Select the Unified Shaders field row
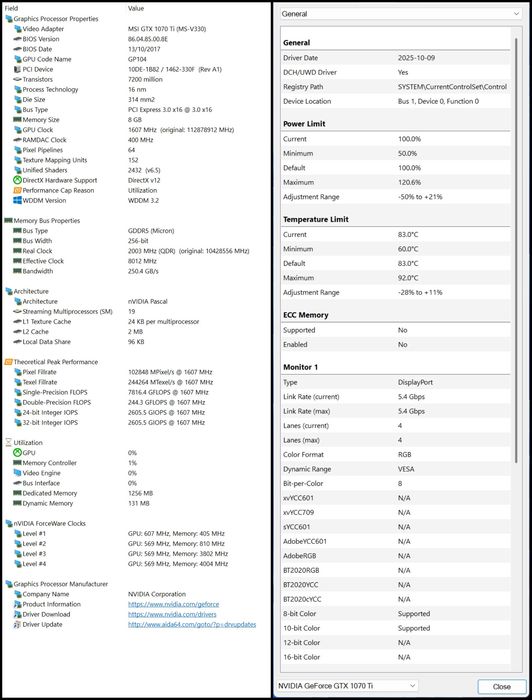Viewport: 532px width, 700px height. (x=136, y=170)
